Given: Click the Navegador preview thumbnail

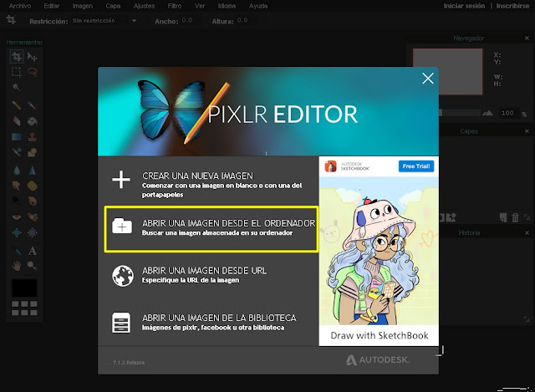Looking at the screenshot, I should coord(448,71).
